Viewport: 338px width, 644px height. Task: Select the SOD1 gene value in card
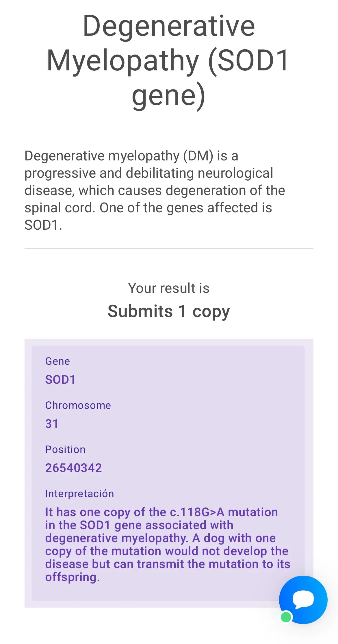click(60, 380)
